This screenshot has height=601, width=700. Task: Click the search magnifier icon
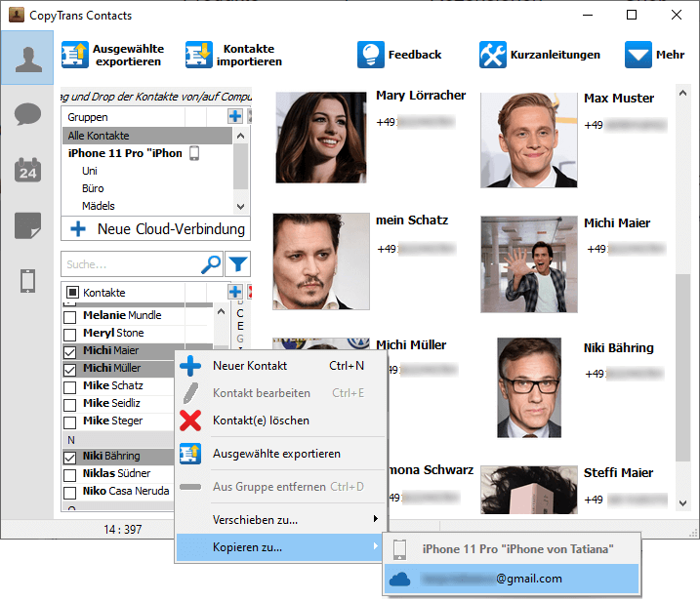211,264
